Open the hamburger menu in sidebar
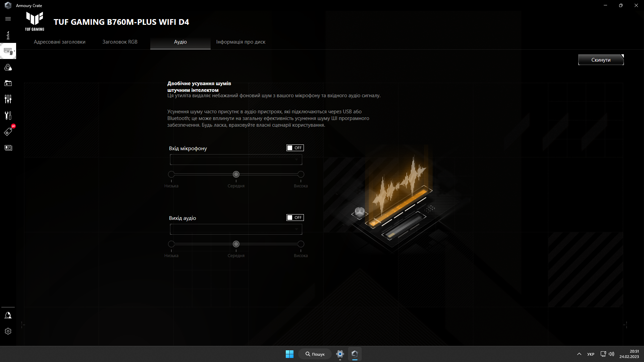644x362 pixels. [8, 19]
